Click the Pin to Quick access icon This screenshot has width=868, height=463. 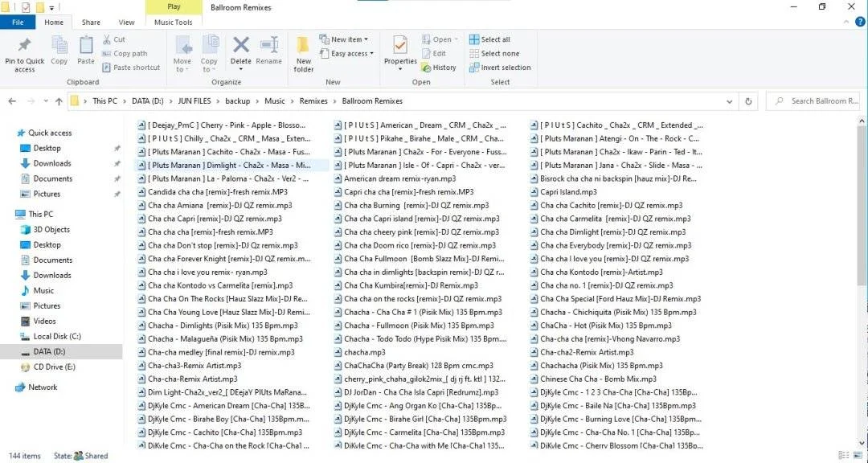[24, 45]
